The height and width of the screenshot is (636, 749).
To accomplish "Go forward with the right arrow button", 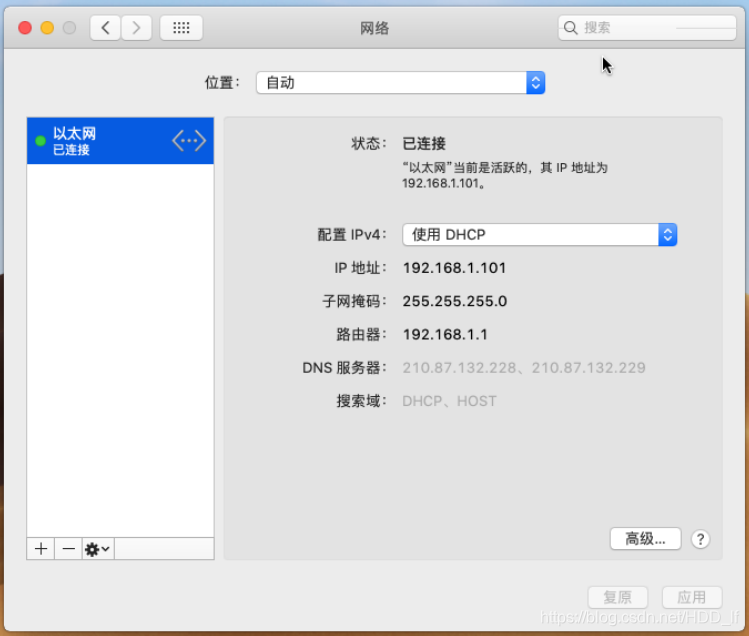I will coord(136,28).
